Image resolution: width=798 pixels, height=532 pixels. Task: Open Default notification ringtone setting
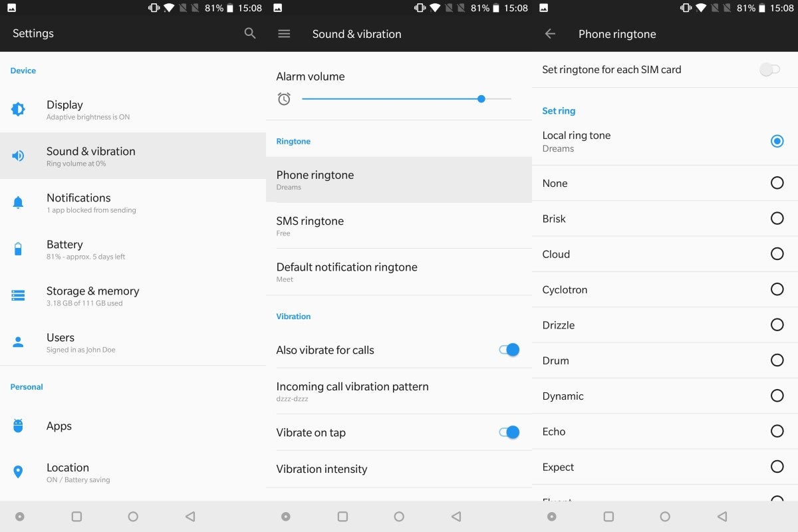pos(399,271)
